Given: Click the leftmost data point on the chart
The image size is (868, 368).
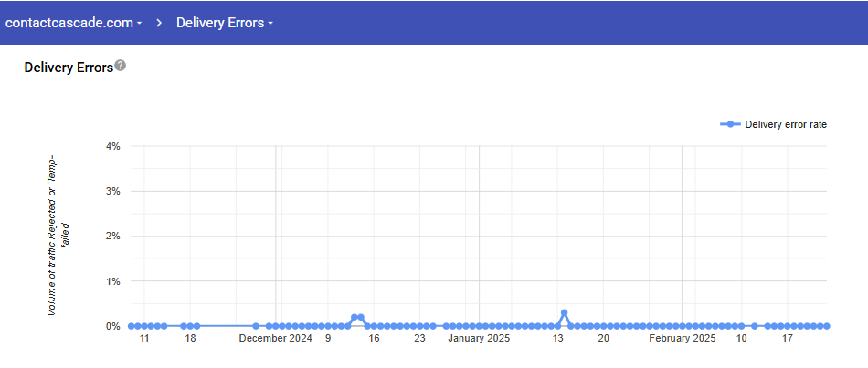Looking at the screenshot, I should pyautogui.click(x=132, y=326).
